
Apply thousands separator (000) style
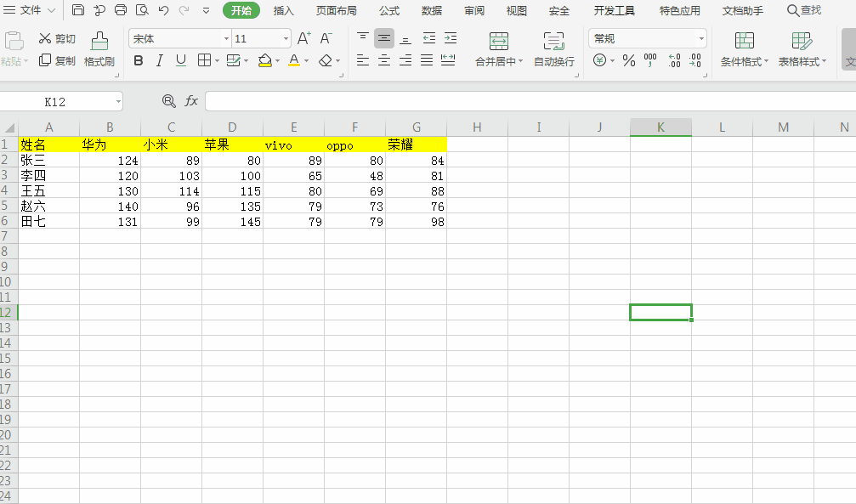[x=650, y=60]
